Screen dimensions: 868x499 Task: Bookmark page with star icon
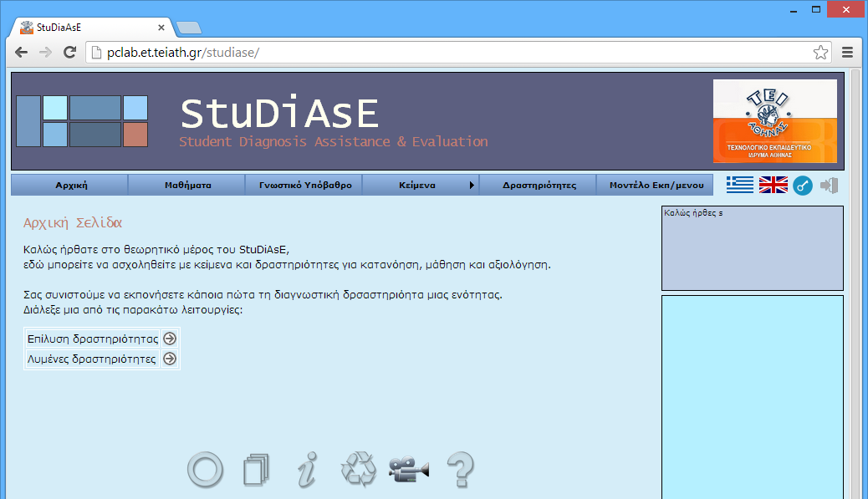pyautogui.click(x=820, y=53)
